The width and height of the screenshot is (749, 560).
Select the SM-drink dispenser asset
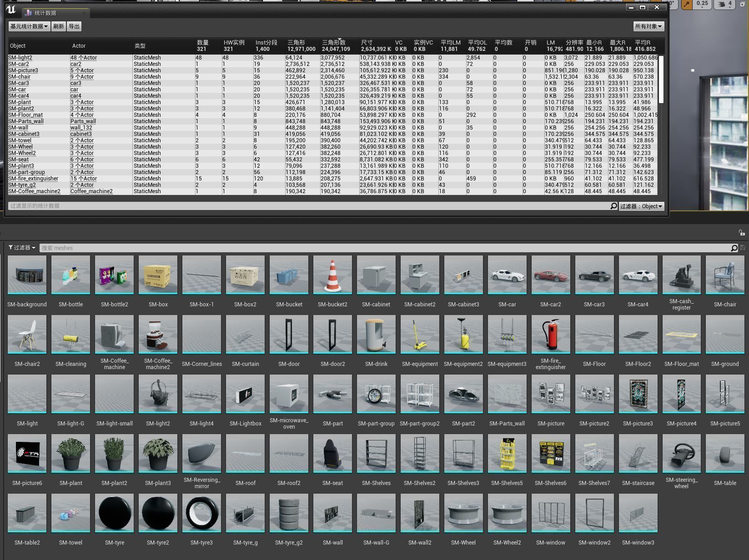(x=377, y=334)
